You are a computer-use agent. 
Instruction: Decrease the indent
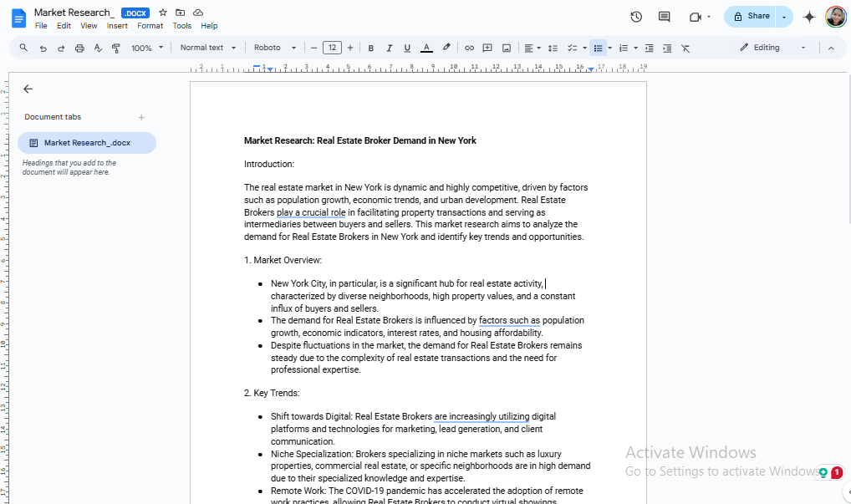[649, 48]
